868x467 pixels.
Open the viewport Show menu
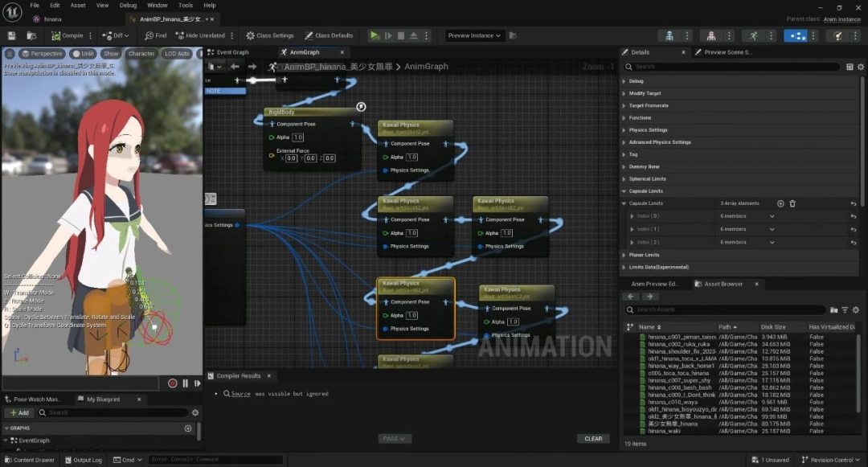click(x=111, y=54)
